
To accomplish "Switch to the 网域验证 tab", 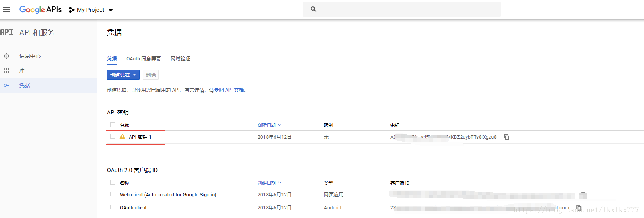I will click(x=180, y=59).
